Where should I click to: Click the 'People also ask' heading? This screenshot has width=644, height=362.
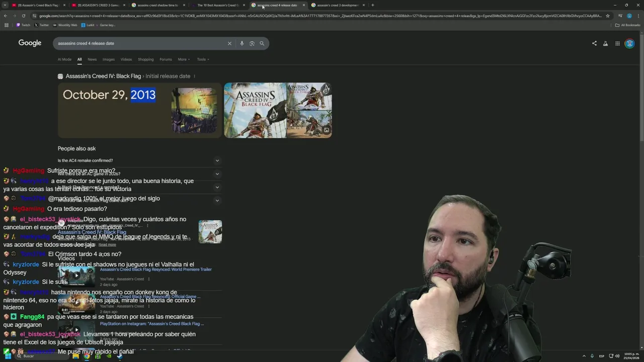76,148
